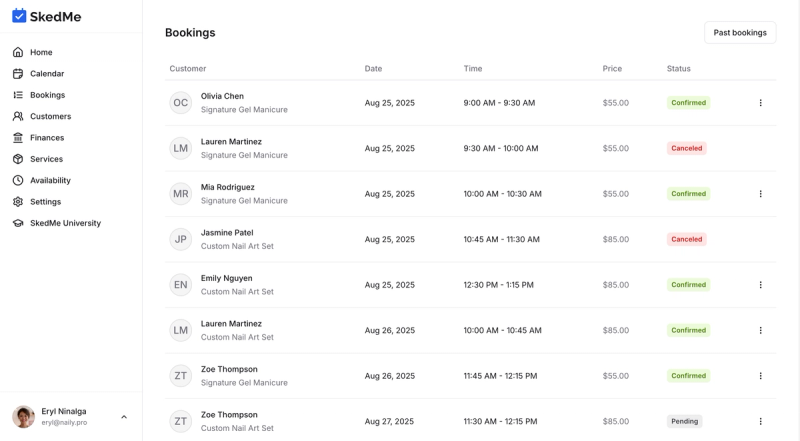Click the SkedMe logo icon
The height and width of the screenshot is (441, 800).
[19, 16]
